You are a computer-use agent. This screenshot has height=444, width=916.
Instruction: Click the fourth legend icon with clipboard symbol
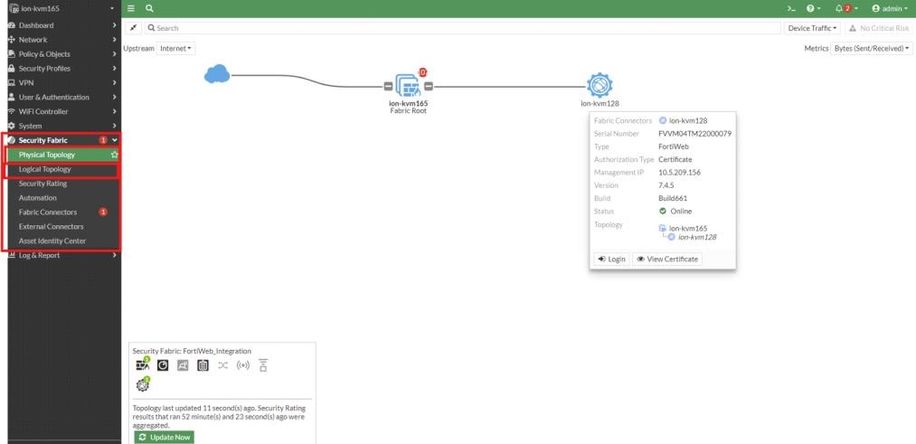[x=203, y=366]
